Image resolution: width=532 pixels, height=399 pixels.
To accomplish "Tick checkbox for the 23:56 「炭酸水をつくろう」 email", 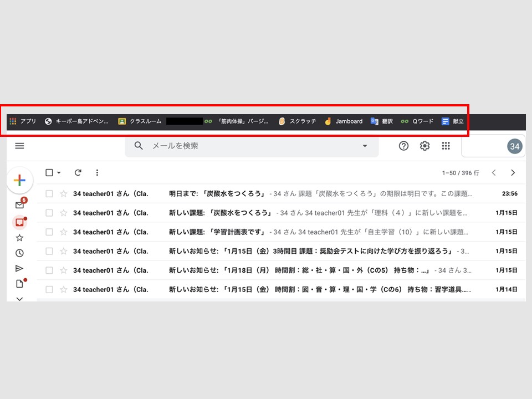I will point(49,194).
